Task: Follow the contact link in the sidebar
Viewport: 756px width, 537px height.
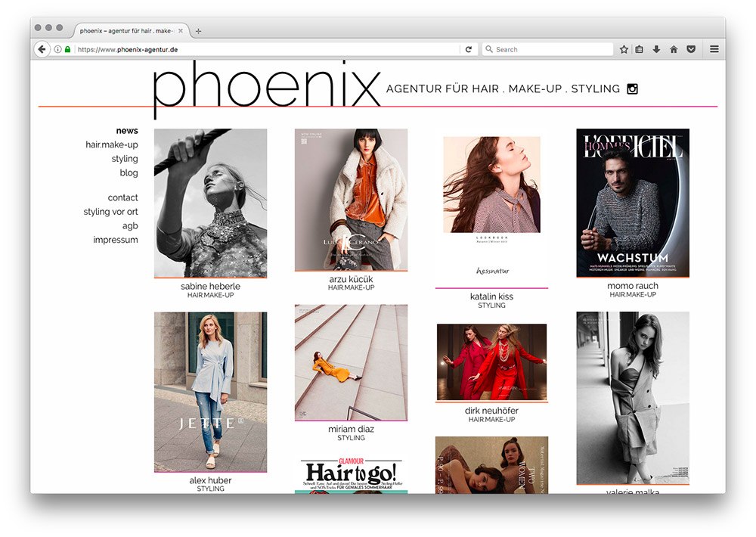Action: 122,198
